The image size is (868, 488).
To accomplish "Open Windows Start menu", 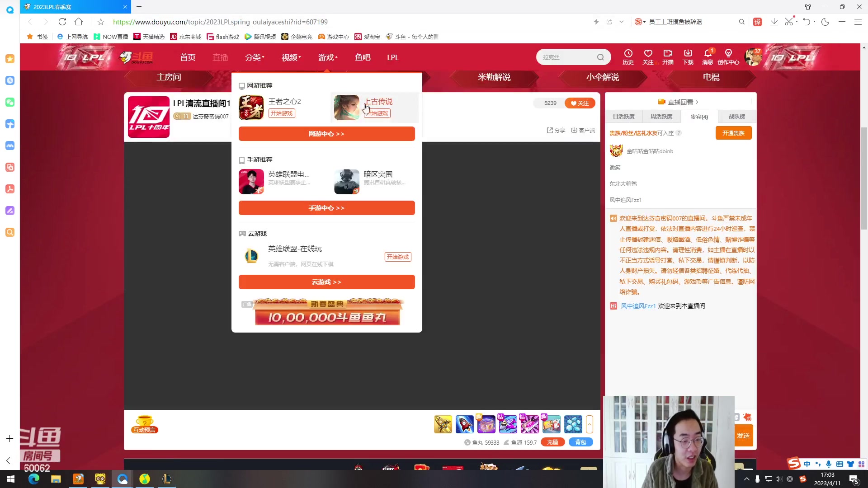I will (11, 479).
